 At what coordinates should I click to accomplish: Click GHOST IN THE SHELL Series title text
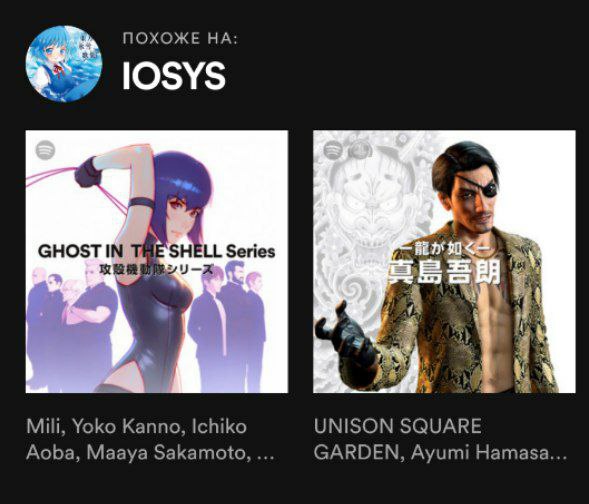click(157, 251)
